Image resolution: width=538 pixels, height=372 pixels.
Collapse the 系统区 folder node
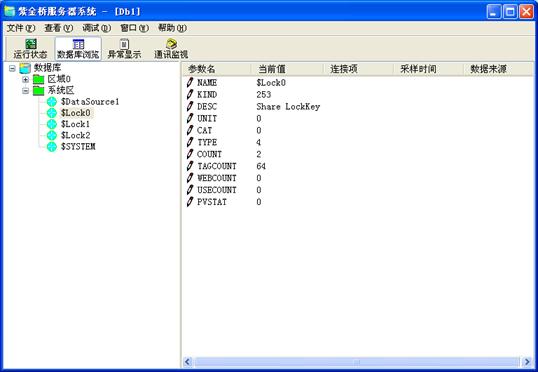click(25, 91)
